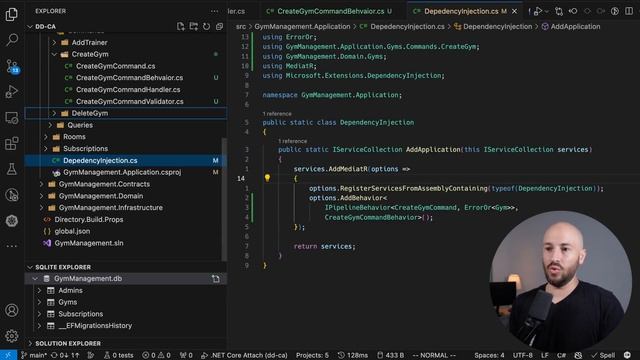Open run dropdown arrow beside play icon
Viewport: 640px width, 360px height.
[547, 11]
